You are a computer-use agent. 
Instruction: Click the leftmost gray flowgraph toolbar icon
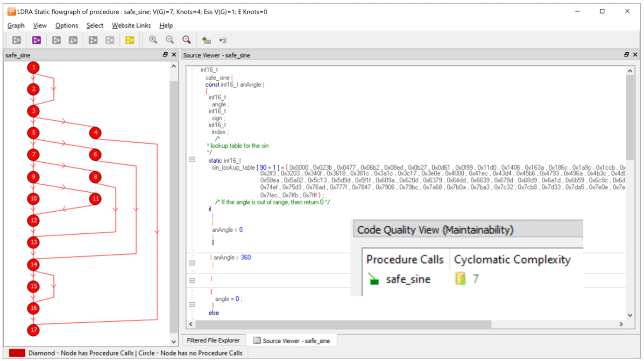point(16,40)
